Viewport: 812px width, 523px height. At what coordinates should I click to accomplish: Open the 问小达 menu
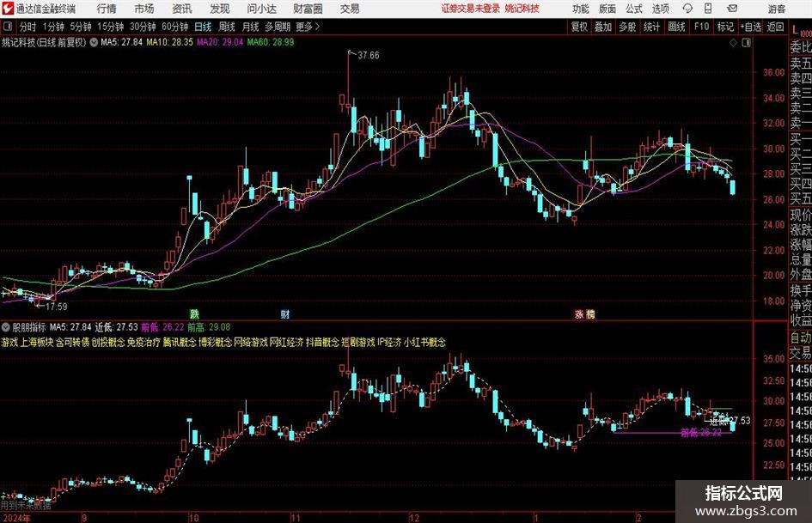261,9
